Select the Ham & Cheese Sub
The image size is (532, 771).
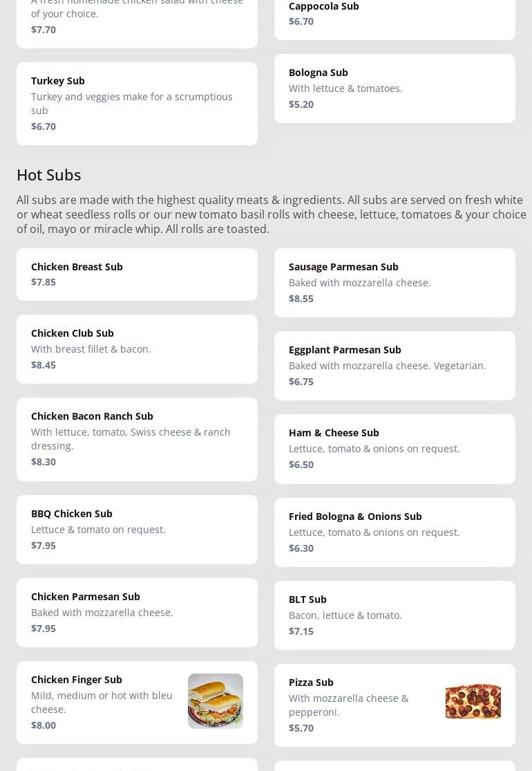[x=334, y=433]
